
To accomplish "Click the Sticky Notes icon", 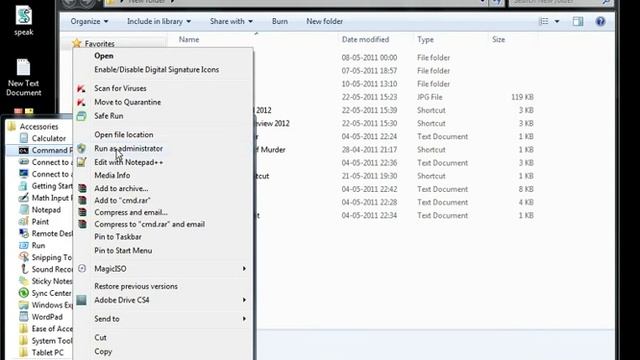I will (24, 281).
